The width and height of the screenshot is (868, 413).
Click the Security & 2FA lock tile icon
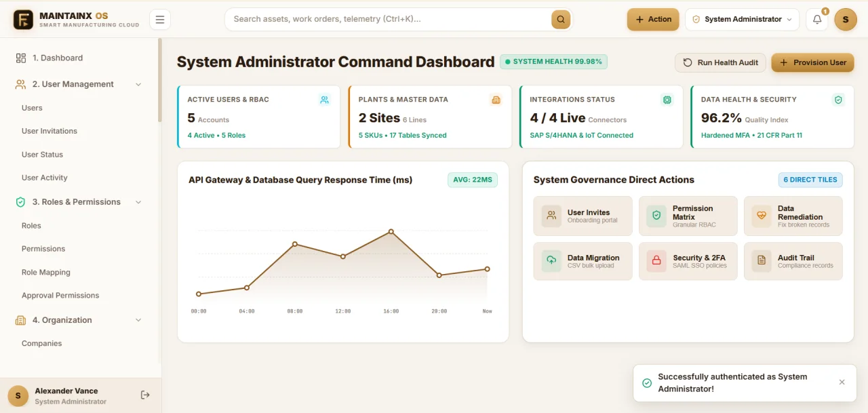coord(656,261)
